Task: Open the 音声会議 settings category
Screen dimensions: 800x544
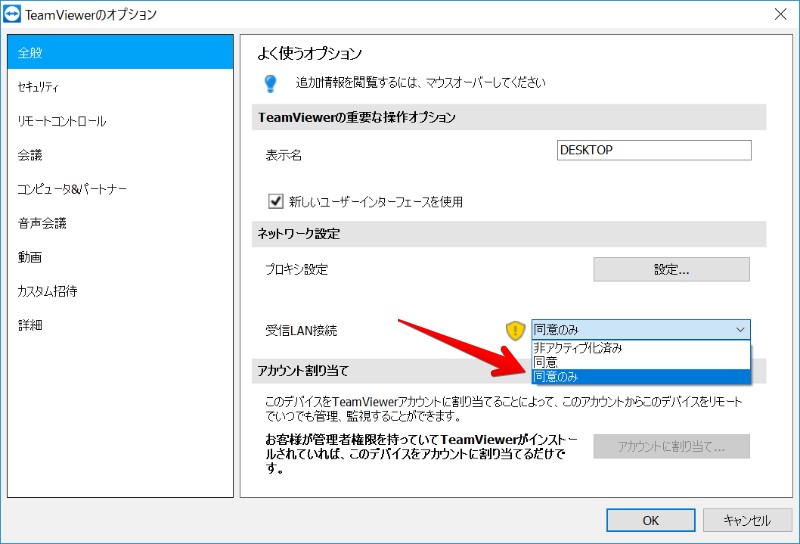Action: (x=120, y=223)
